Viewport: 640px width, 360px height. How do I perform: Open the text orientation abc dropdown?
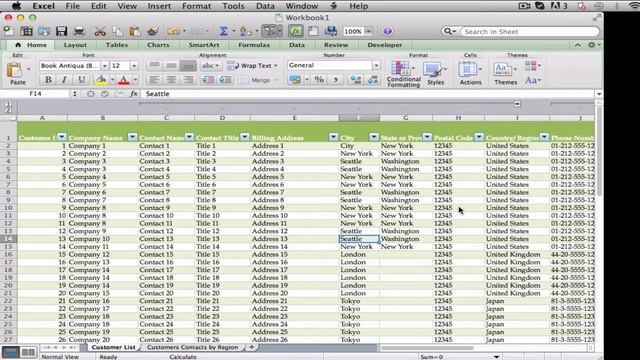click(211, 66)
